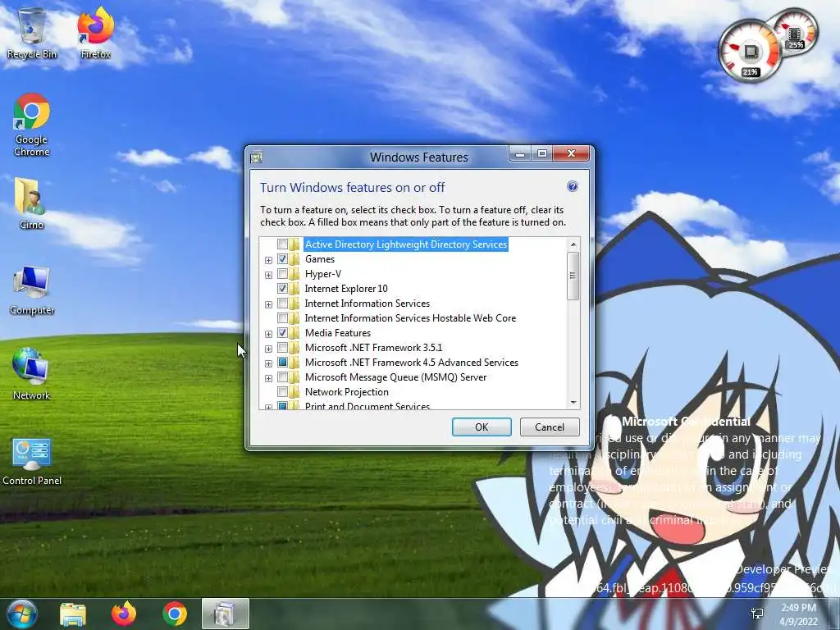Check the Internet Information Services checkbox
The width and height of the screenshot is (840, 630).
[x=282, y=304]
